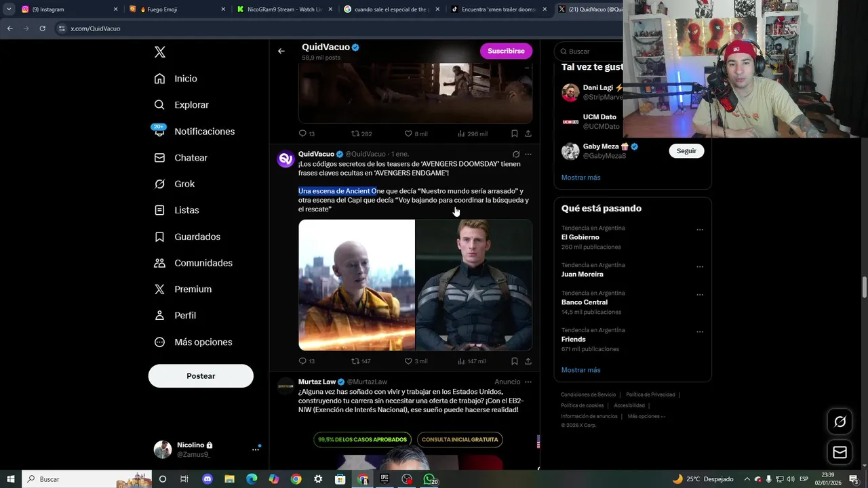Go to Inicio home feed

click(176, 79)
